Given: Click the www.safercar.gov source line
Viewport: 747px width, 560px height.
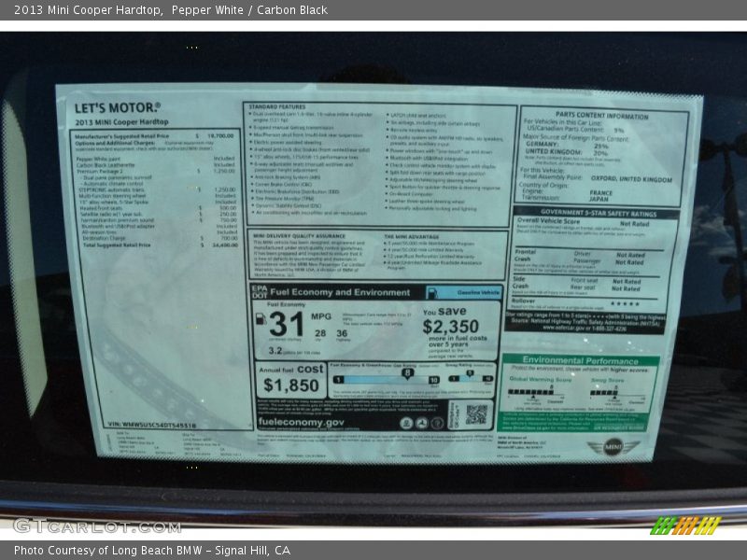Looking at the screenshot, I should 585,329.
